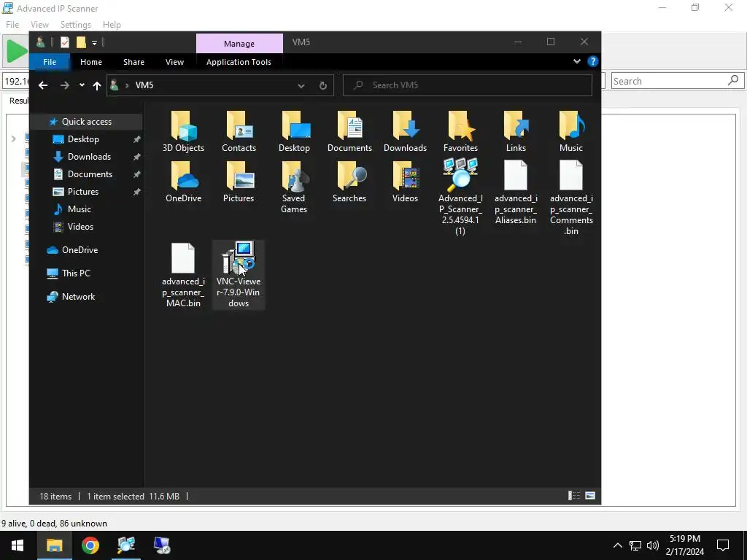
Task: Show hidden system tray icons
Action: pyautogui.click(x=617, y=545)
